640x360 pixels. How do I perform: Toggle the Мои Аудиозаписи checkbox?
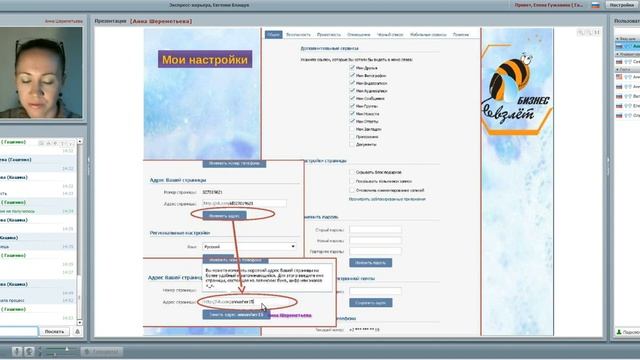[x=352, y=91]
